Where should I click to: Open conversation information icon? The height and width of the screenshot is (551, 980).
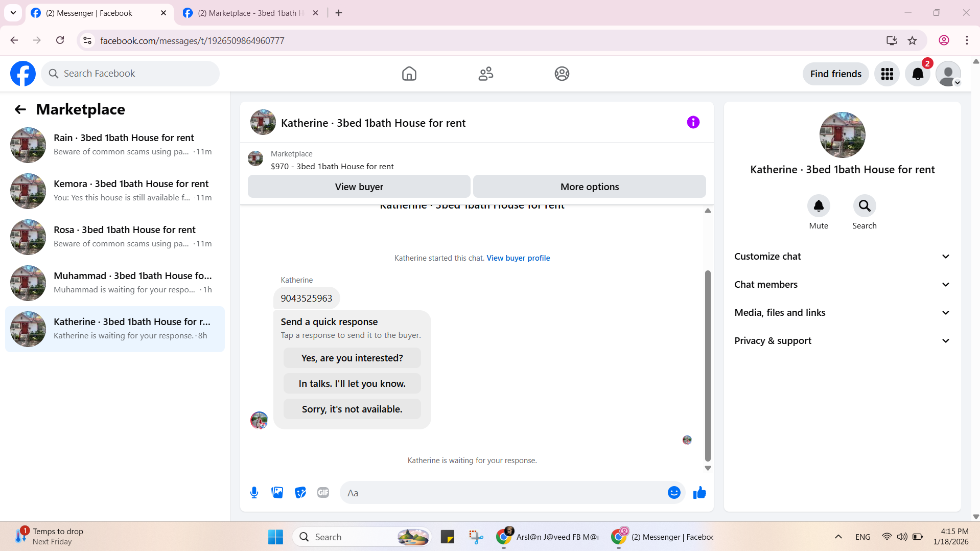pyautogui.click(x=693, y=122)
